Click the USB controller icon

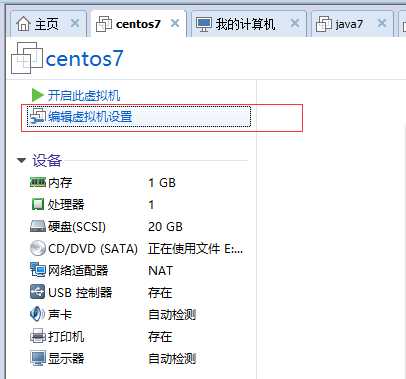38,292
